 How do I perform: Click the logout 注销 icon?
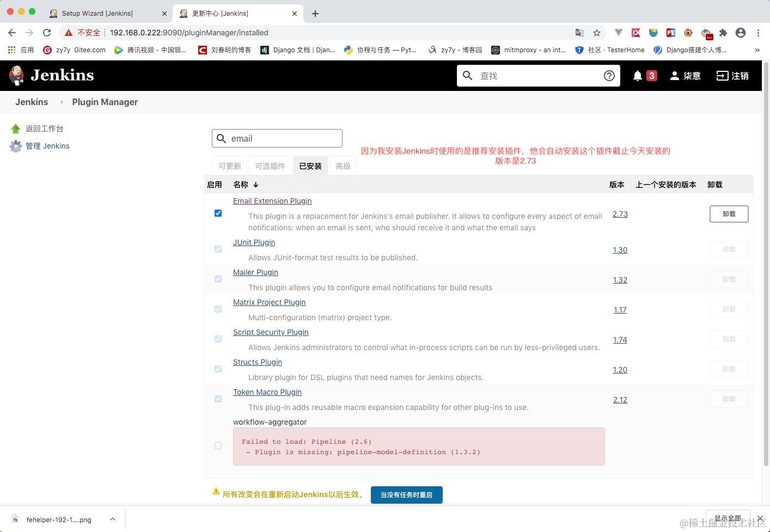click(x=722, y=76)
